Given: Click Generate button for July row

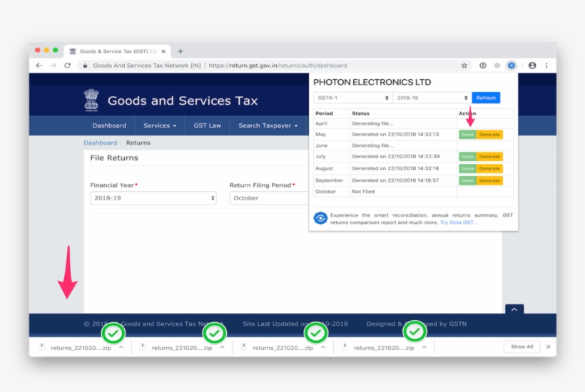Looking at the screenshot, I should click(x=489, y=157).
